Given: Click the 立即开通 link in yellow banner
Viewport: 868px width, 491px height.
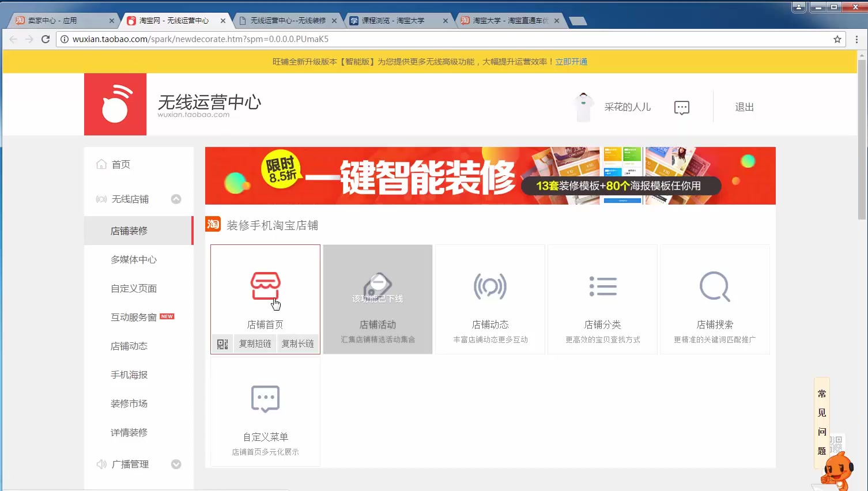Looking at the screenshot, I should 571,62.
